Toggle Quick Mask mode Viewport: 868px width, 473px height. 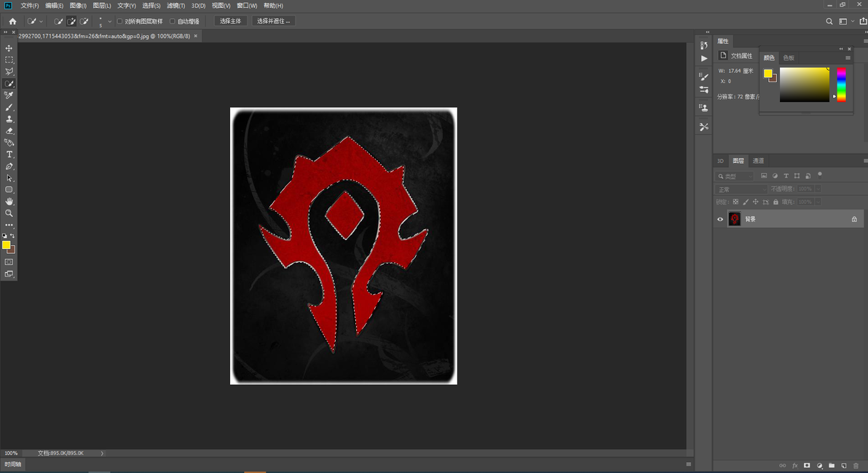(x=9, y=262)
